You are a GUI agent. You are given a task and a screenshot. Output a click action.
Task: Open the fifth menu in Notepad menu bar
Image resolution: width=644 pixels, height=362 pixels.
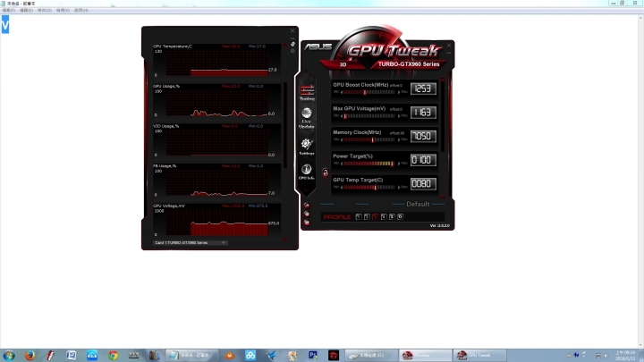pos(80,10)
